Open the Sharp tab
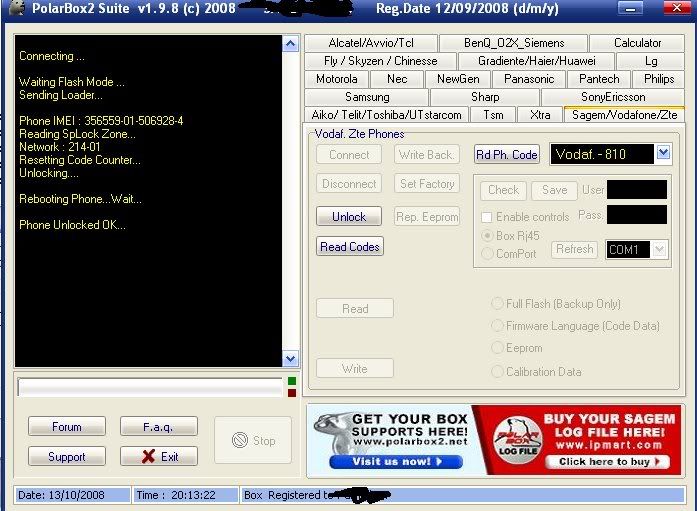Viewport: 697px width, 511px height. coord(485,97)
